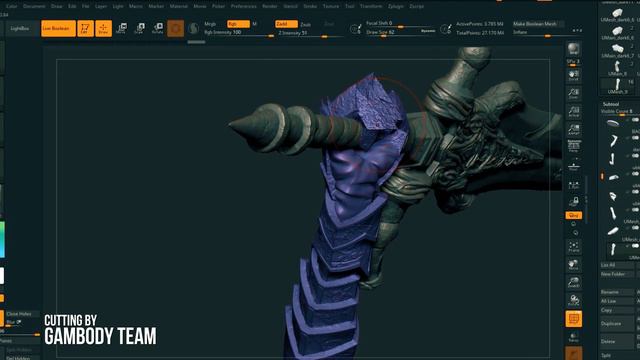640x360 pixels.
Task: Toggle the Floor grid button
Action: click(x=573, y=164)
